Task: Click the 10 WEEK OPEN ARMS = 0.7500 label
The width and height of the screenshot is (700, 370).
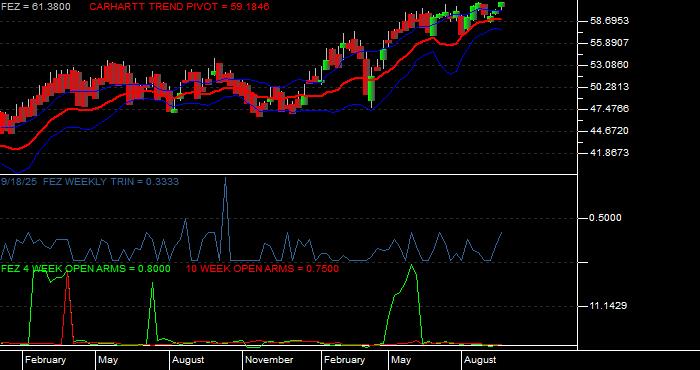Action: [262, 269]
